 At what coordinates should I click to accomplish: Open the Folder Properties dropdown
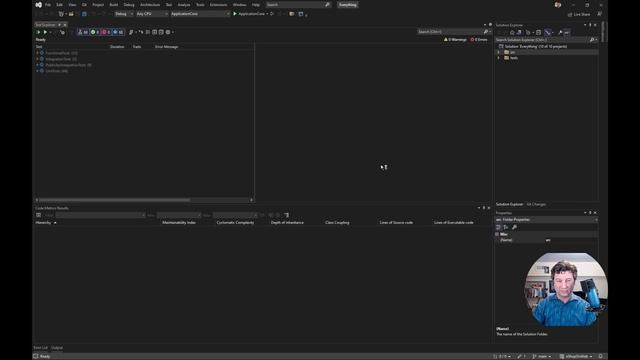point(547,220)
